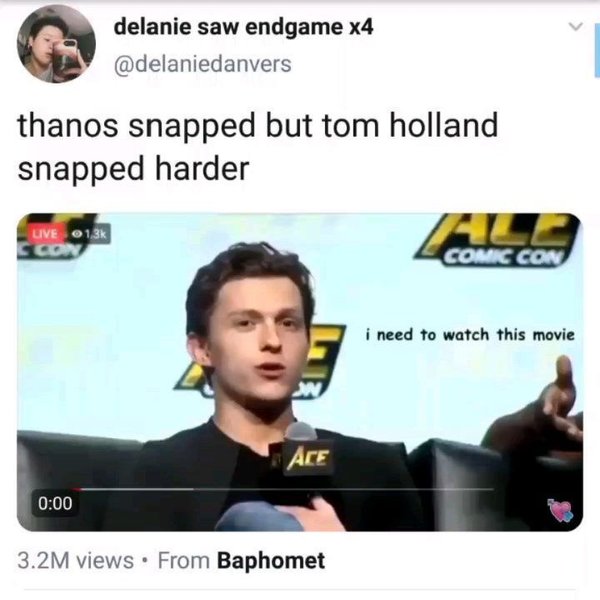Viewport: 600px width, 600px height.
Task: Click the pink heart sticker on video
Action: click(x=561, y=510)
